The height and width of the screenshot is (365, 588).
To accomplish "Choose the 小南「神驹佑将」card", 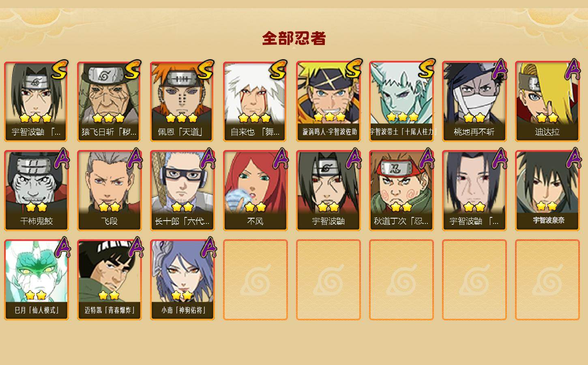I will pyautogui.click(x=182, y=280).
